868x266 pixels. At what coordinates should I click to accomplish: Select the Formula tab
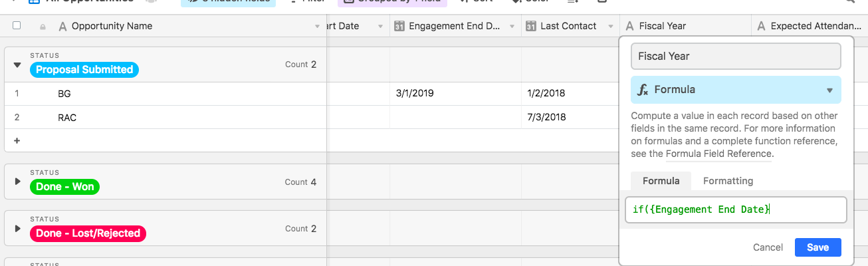661,181
